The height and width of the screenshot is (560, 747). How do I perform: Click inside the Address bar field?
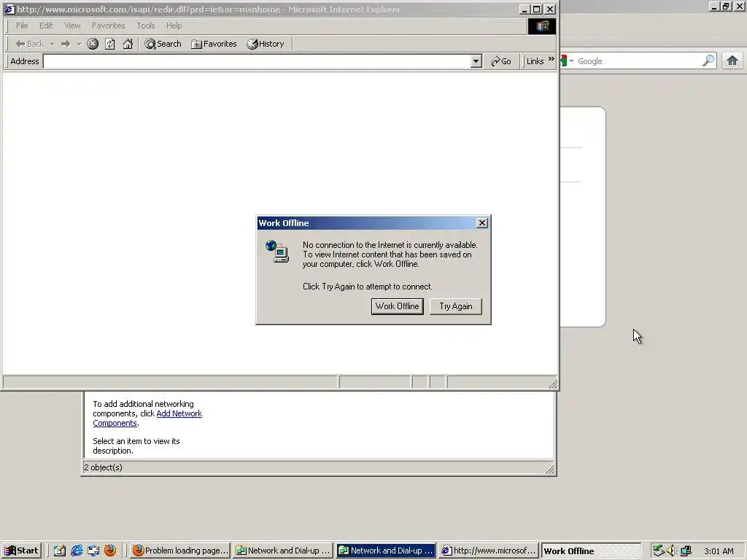256,61
